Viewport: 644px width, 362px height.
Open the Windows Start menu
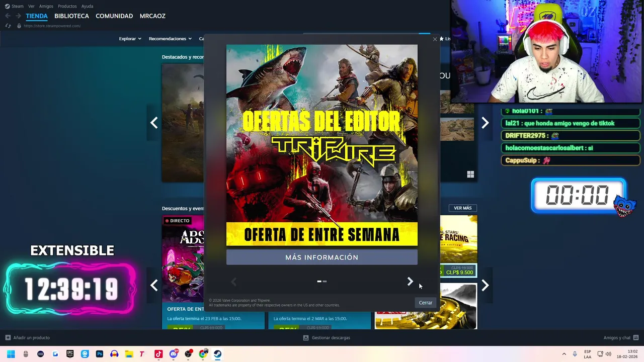pos(11,354)
